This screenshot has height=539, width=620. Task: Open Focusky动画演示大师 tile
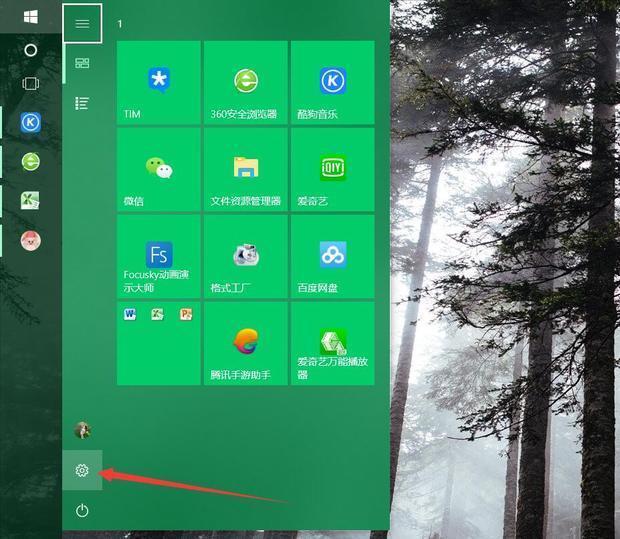pos(159,257)
